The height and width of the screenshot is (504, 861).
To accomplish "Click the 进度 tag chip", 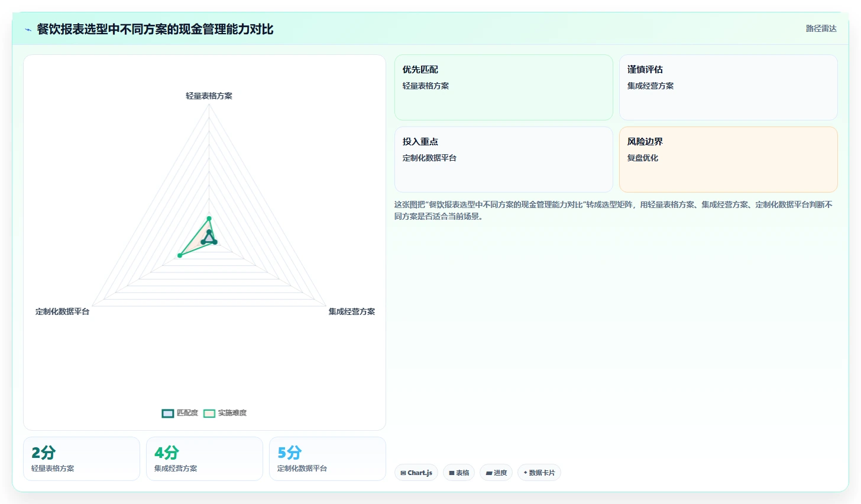I will [x=496, y=473].
